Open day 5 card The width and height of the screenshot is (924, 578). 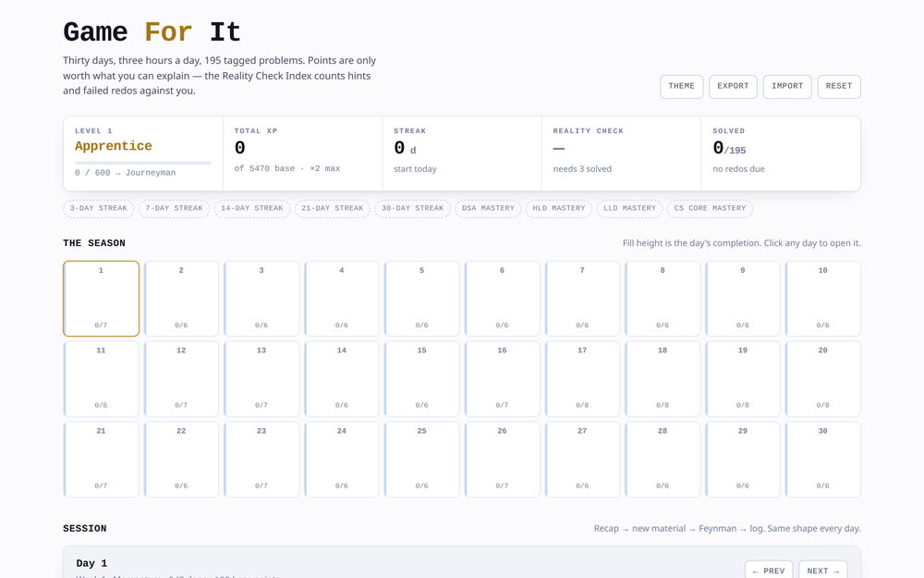click(x=422, y=299)
